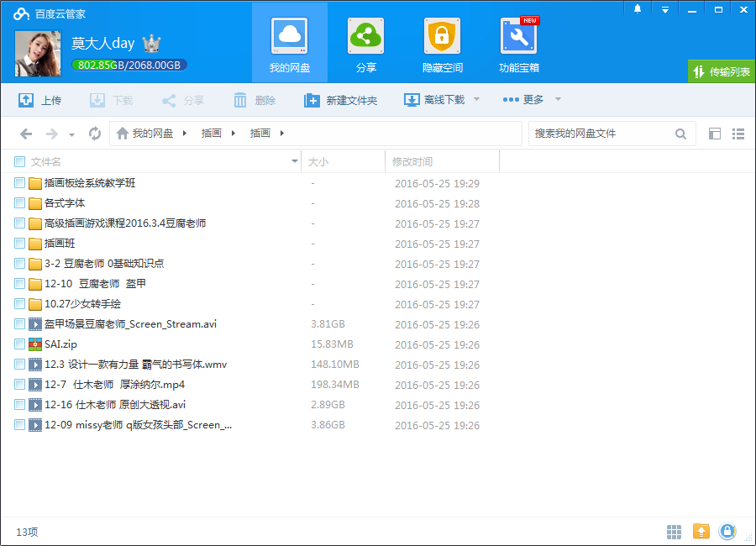Screen dimensions: 756x546
Task: Check the SAI.zip checkbox
Action: 20,344
